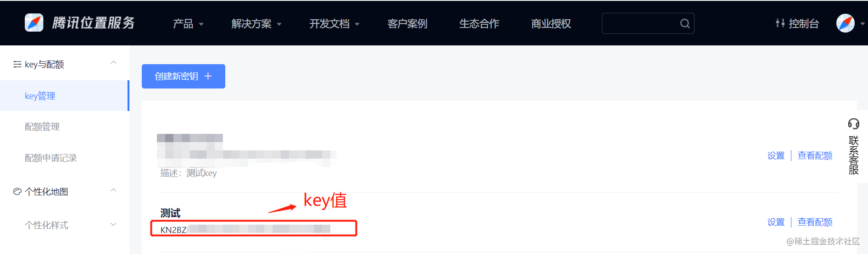Open 配额申请记录 in the sidebar
The height and width of the screenshot is (254, 868).
51,158
